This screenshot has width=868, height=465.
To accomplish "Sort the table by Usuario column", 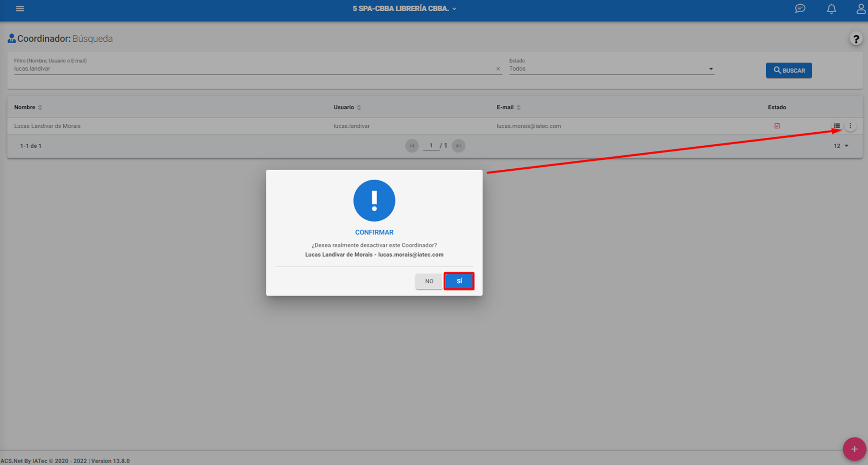I will [347, 107].
